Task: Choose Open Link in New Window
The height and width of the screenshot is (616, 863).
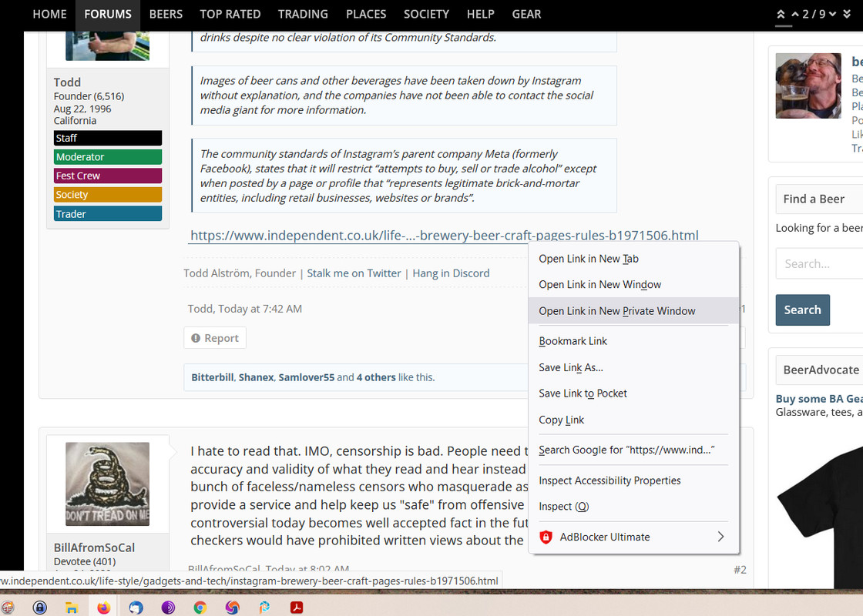Action: 633,284
